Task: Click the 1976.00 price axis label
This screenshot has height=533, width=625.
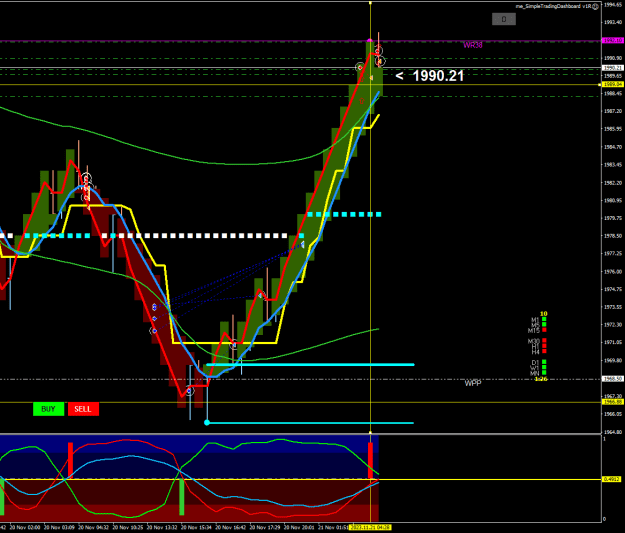Action: (613, 271)
